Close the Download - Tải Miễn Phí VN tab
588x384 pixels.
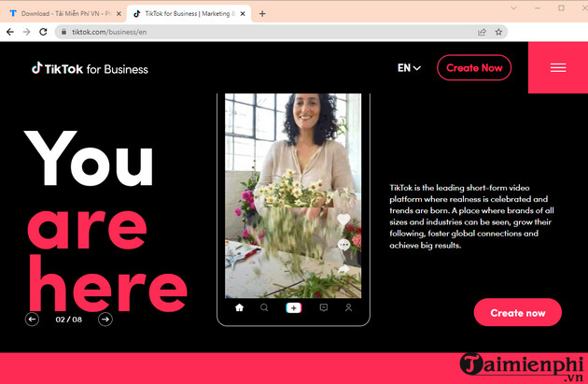119,13
